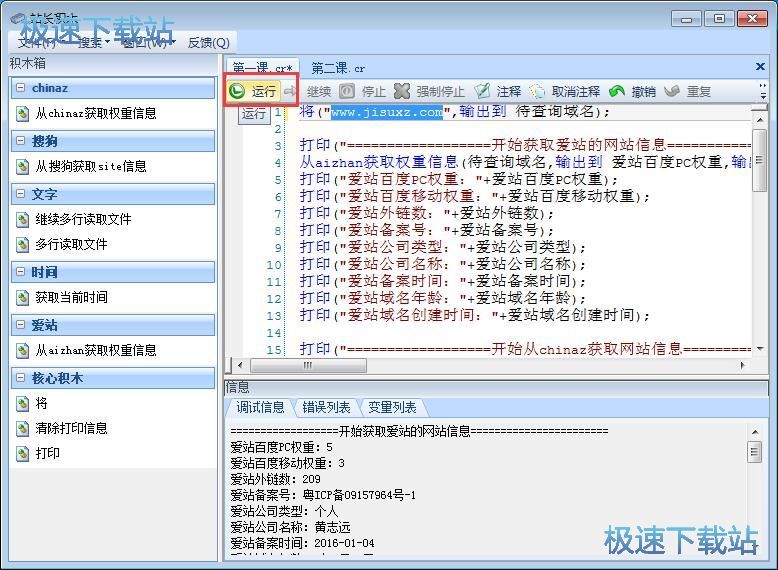Click the Redo (重复) icon

[671, 91]
